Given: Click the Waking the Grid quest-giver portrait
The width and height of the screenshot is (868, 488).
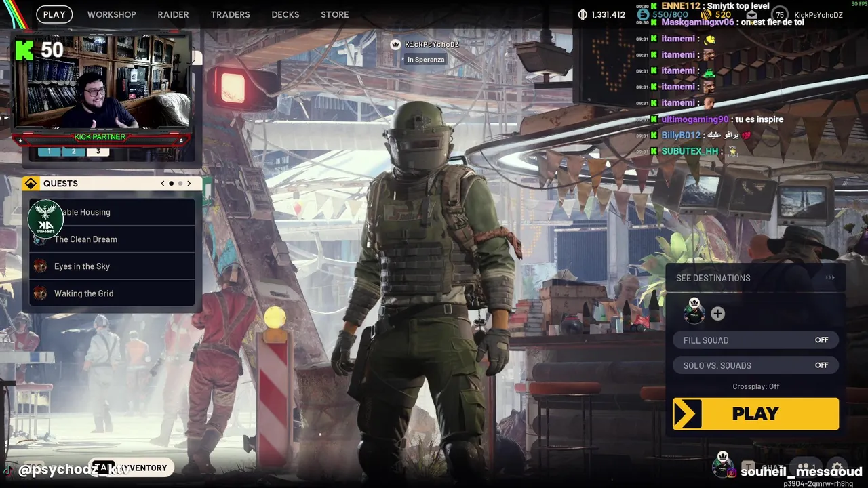Looking at the screenshot, I should pos(40,293).
